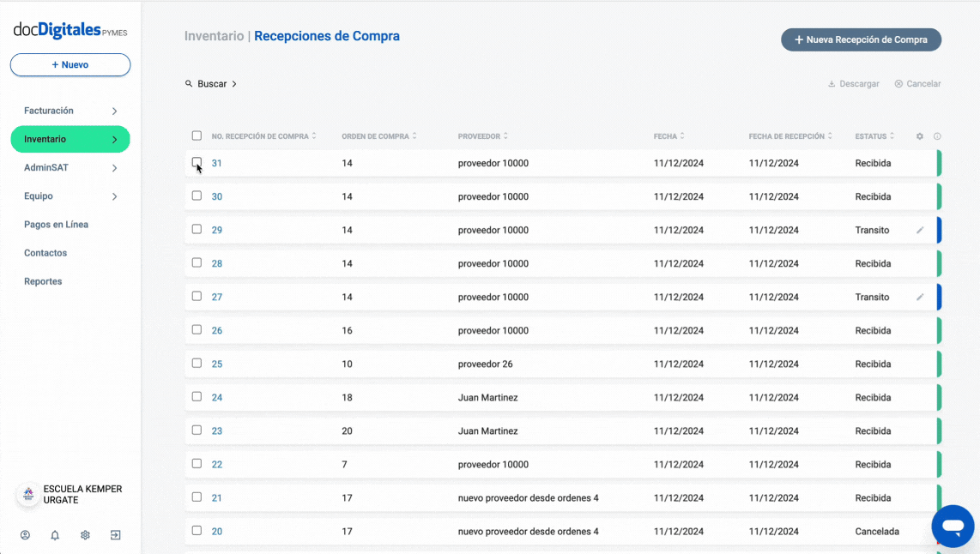Open the table column settings gear
This screenshot has height=554, width=980.
click(920, 136)
